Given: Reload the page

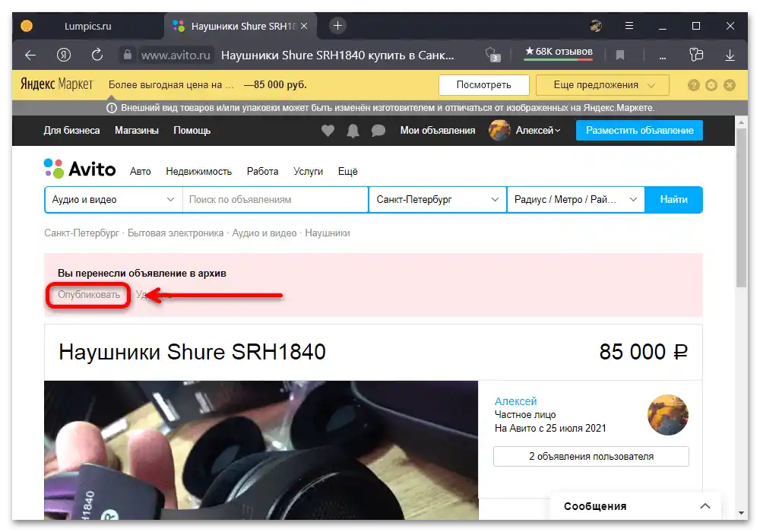Looking at the screenshot, I should tap(97, 55).
